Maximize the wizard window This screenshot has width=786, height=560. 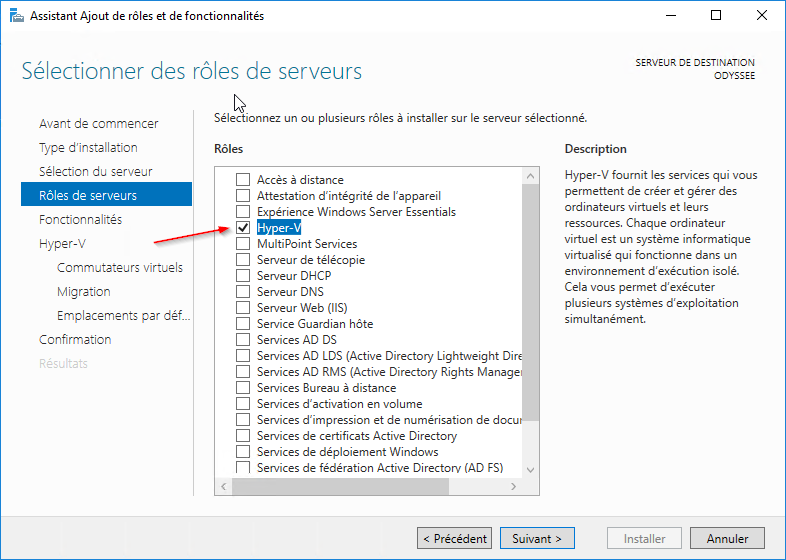click(x=716, y=15)
